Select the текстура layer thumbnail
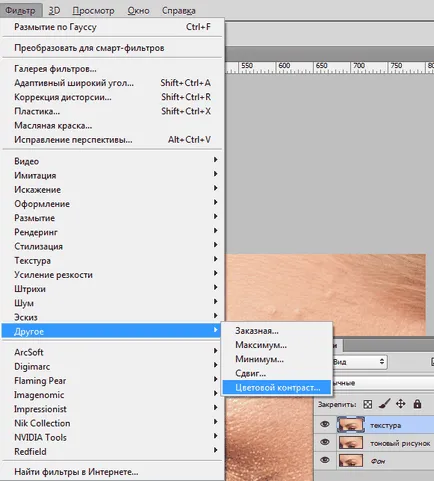The image size is (434, 481). pos(351,425)
